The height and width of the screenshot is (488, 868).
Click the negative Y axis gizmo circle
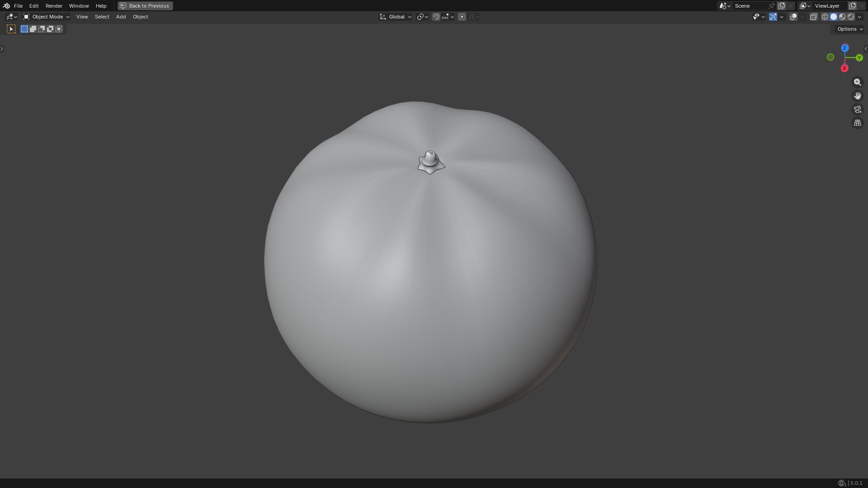(x=830, y=57)
